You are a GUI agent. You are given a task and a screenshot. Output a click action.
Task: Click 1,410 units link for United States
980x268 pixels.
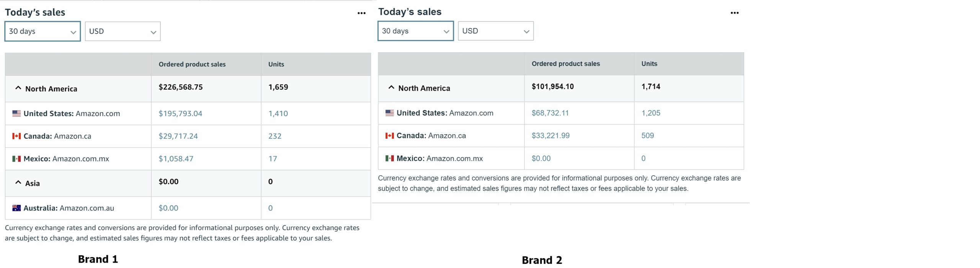point(278,113)
